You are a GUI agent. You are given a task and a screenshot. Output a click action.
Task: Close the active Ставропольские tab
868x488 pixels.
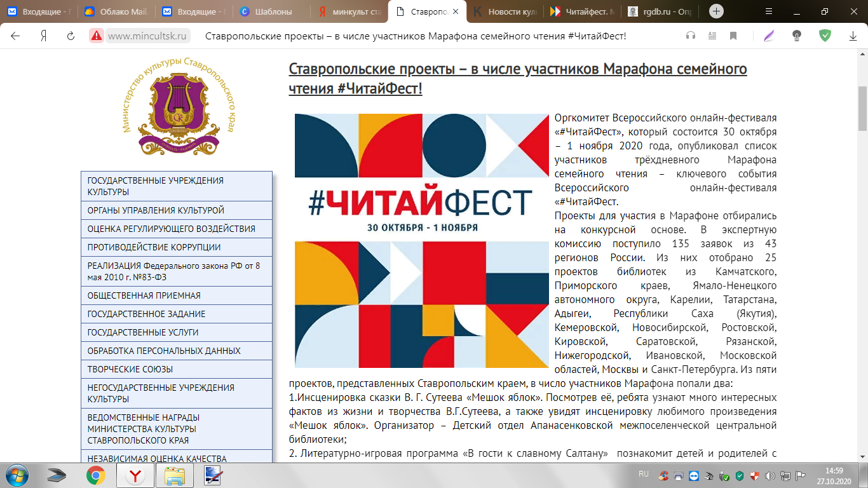[455, 11]
